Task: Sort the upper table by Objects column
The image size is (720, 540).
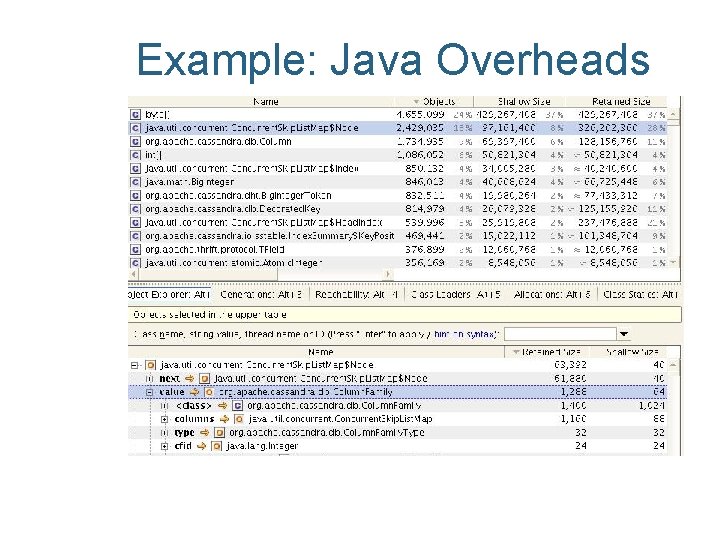Action: [434, 101]
